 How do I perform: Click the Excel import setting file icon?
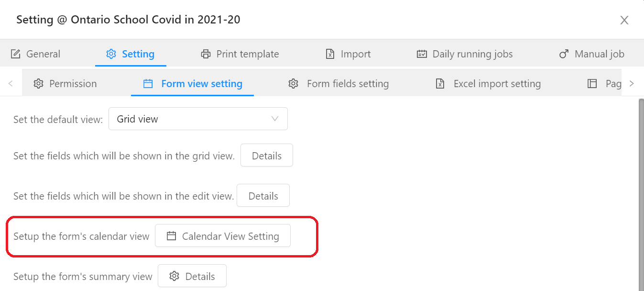[440, 84]
